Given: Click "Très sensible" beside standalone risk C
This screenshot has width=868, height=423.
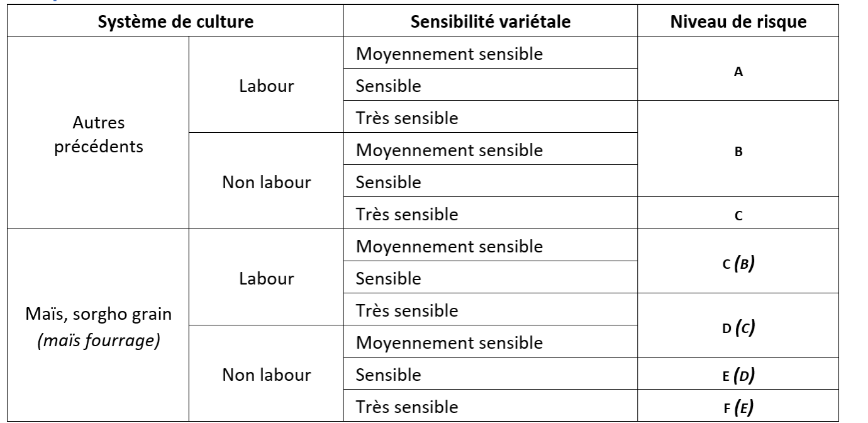Looking at the screenshot, I should [x=406, y=215].
